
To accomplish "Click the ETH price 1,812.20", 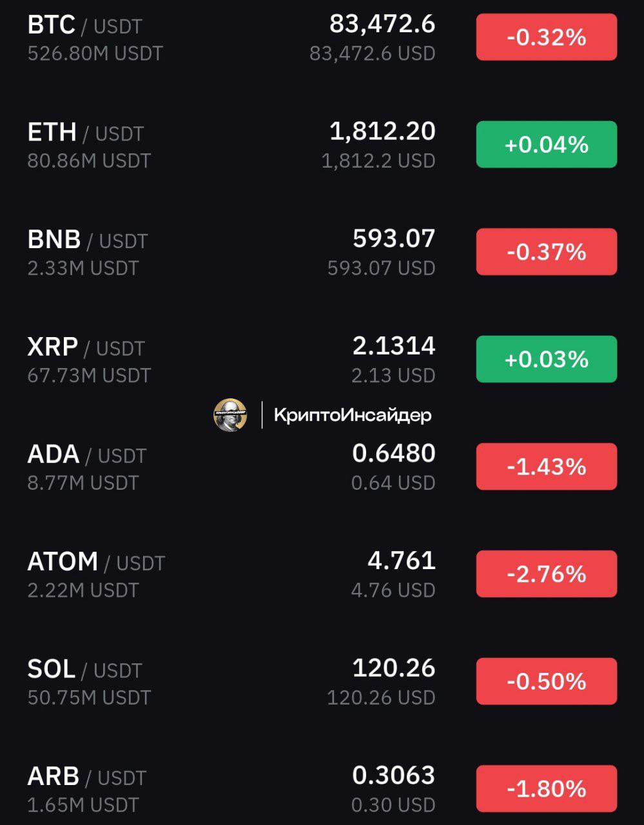I will (x=382, y=131).
